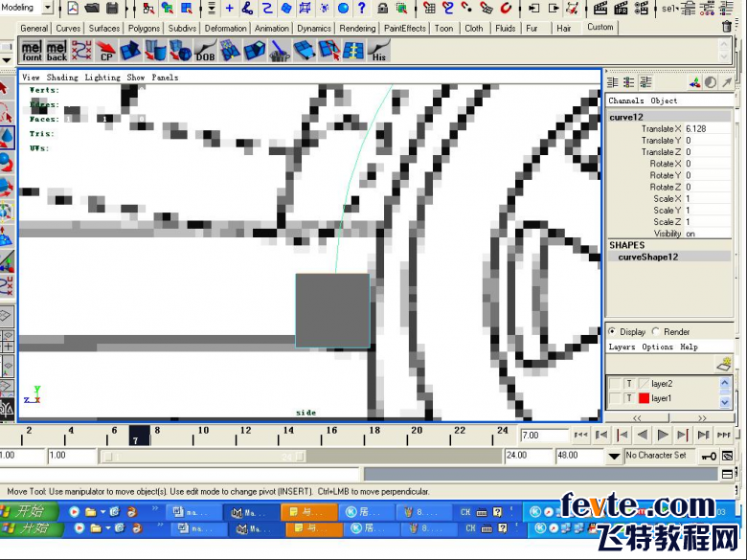Play backwards on the timeline
Viewport: 747px width, 560px height.
[x=643, y=436]
